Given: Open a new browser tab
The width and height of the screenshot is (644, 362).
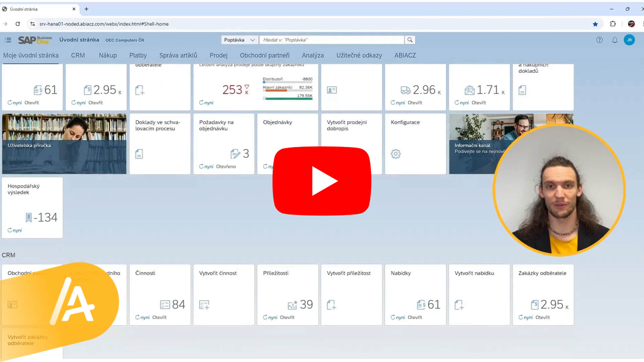Looking at the screenshot, I should click(86, 9).
